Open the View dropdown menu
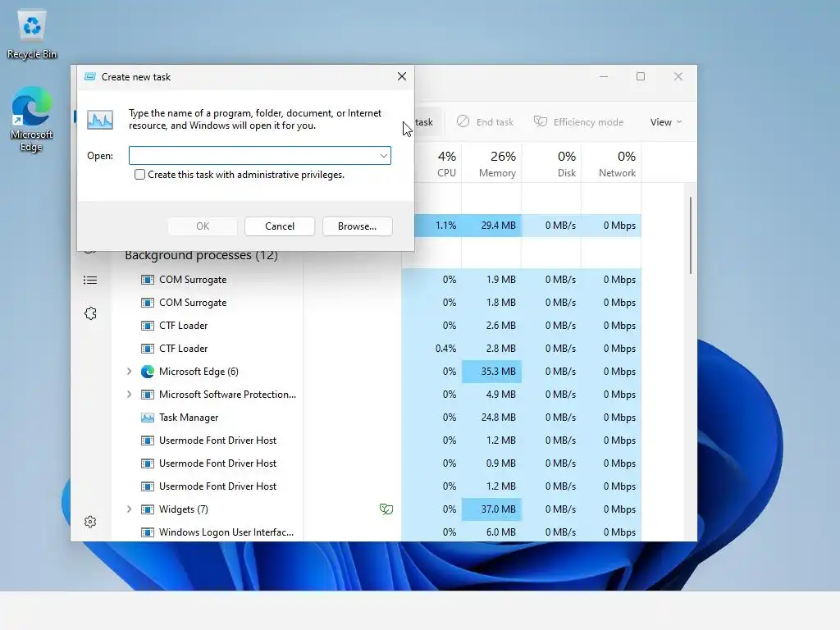 [x=666, y=122]
